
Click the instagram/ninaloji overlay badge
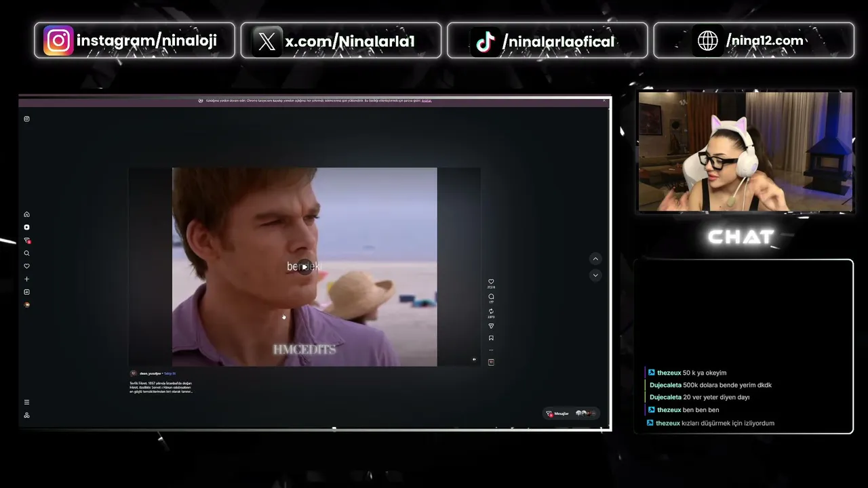click(x=134, y=41)
